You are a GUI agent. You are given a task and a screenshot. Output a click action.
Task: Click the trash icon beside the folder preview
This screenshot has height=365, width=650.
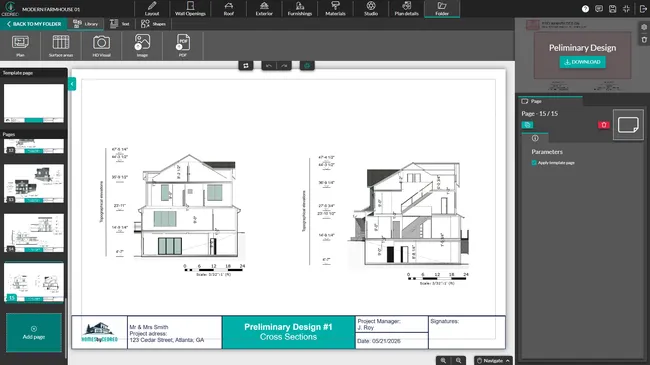pyautogui.click(x=644, y=40)
